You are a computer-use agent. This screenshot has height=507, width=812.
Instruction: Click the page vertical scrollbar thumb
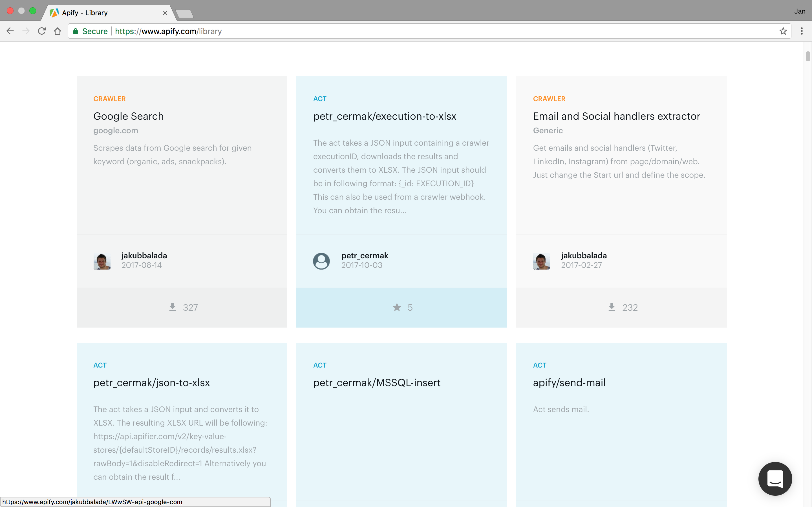pyautogui.click(x=808, y=56)
